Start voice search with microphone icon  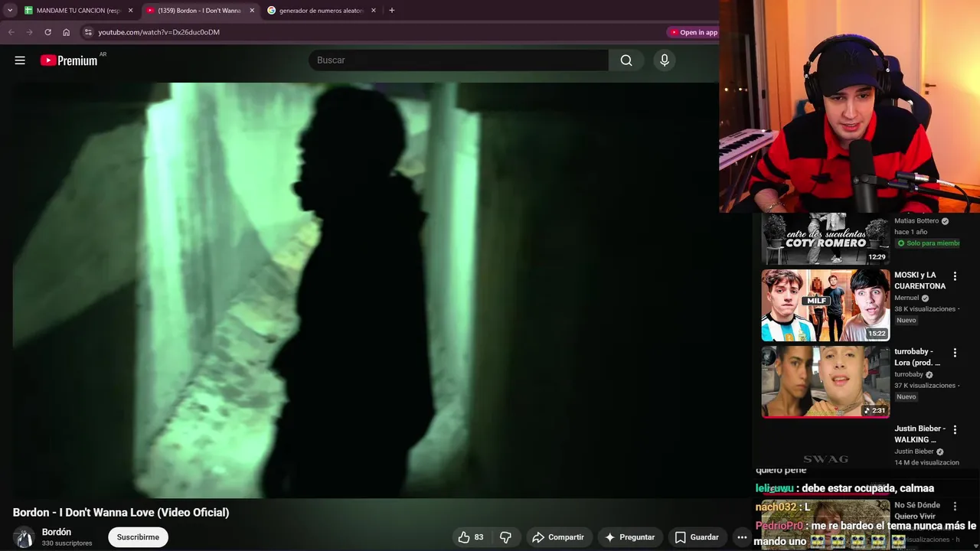665,60
